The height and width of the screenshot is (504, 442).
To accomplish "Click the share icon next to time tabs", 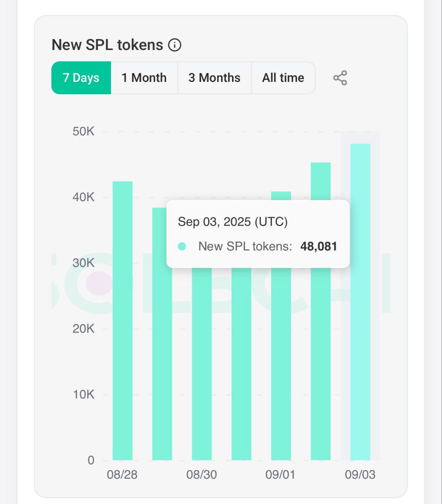I will click(340, 78).
